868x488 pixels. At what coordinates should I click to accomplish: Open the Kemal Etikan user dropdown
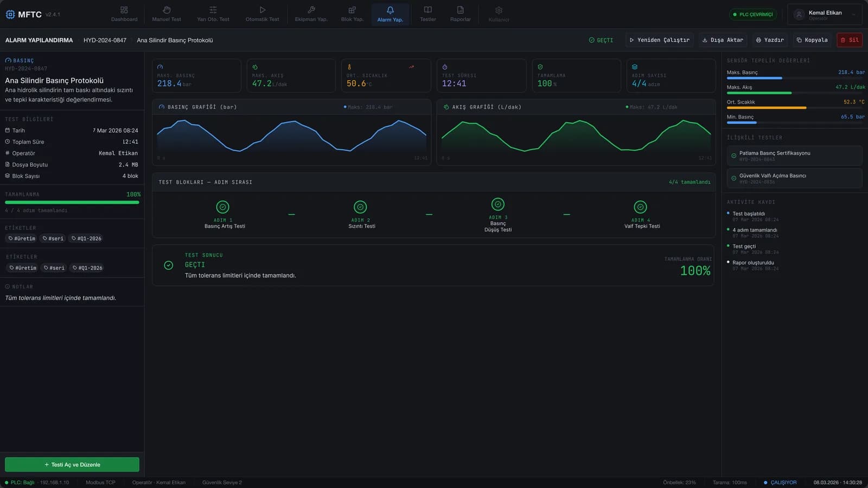825,15
